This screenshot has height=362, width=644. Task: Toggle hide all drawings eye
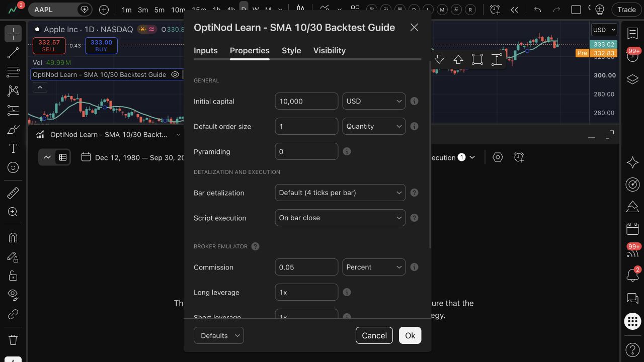(x=13, y=294)
